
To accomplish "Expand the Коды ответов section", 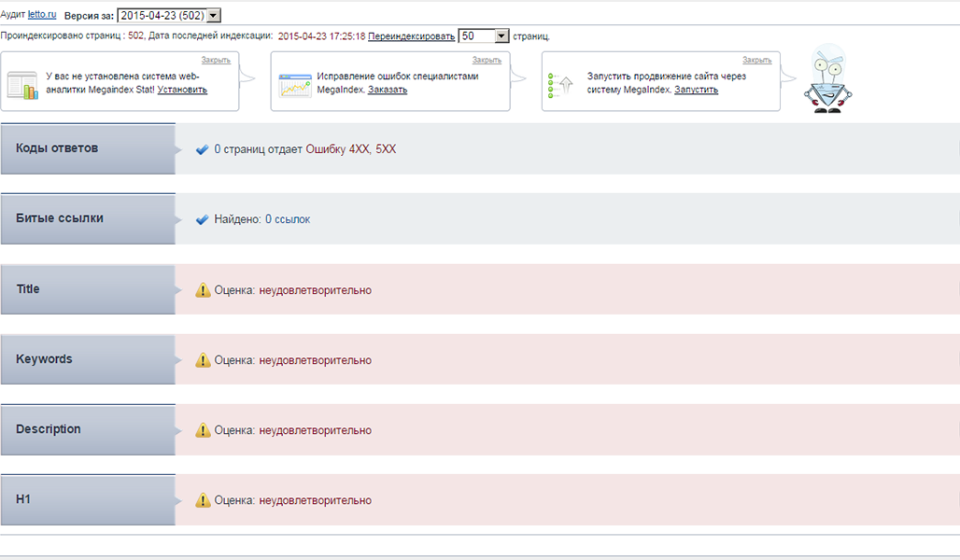I will [x=88, y=148].
